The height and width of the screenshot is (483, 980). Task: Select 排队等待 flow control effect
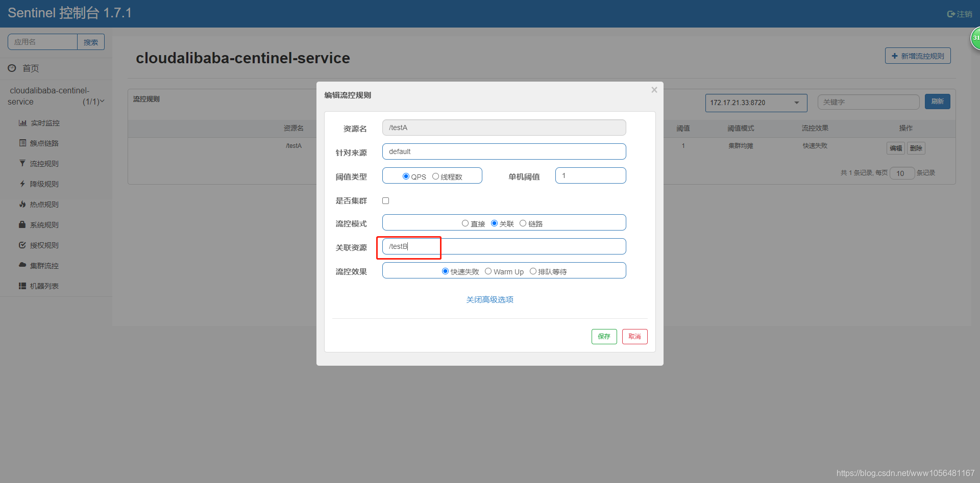coord(533,271)
